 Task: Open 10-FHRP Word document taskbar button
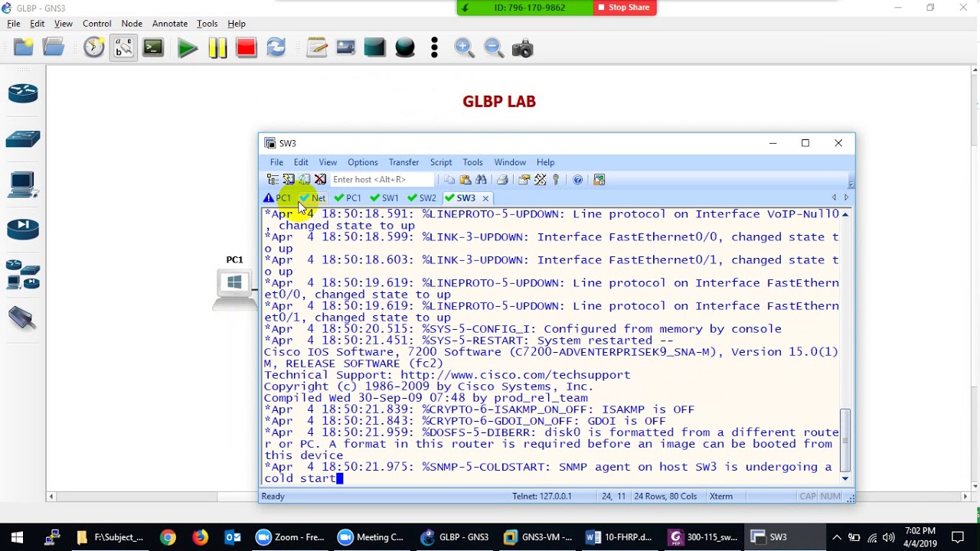[x=619, y=537]
